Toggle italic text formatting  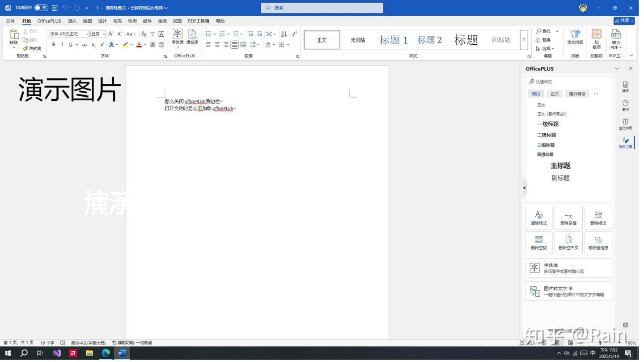pyautogui.click(x=62, y=45)
